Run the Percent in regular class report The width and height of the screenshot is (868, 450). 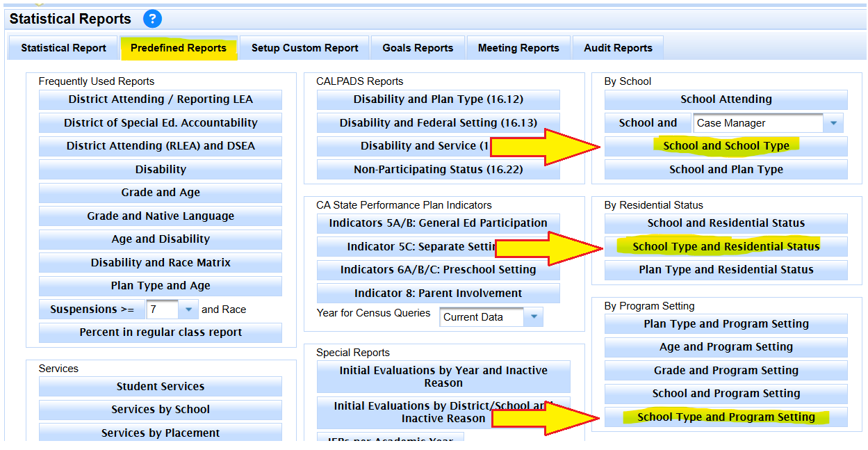(x=161, y=332)
